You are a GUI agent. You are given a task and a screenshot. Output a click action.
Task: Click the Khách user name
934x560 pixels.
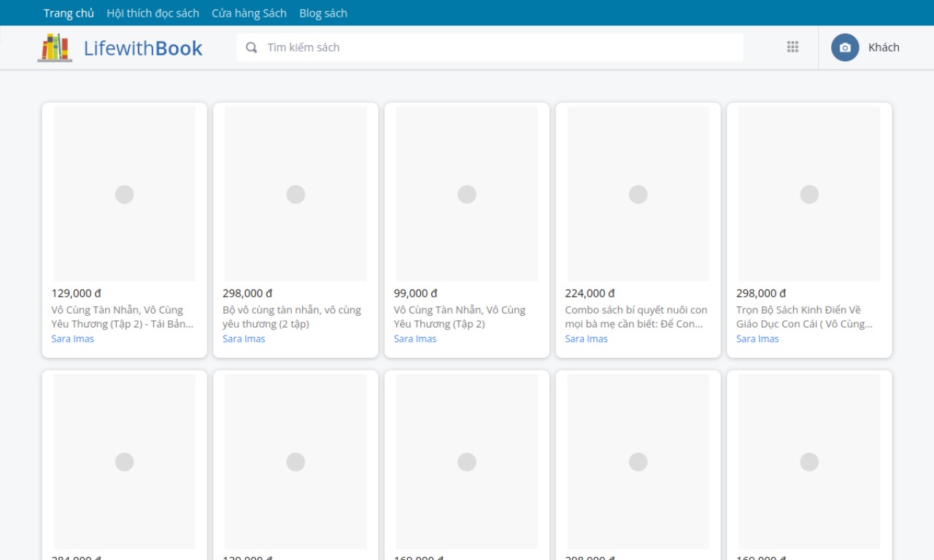click(x=884, y=47)
